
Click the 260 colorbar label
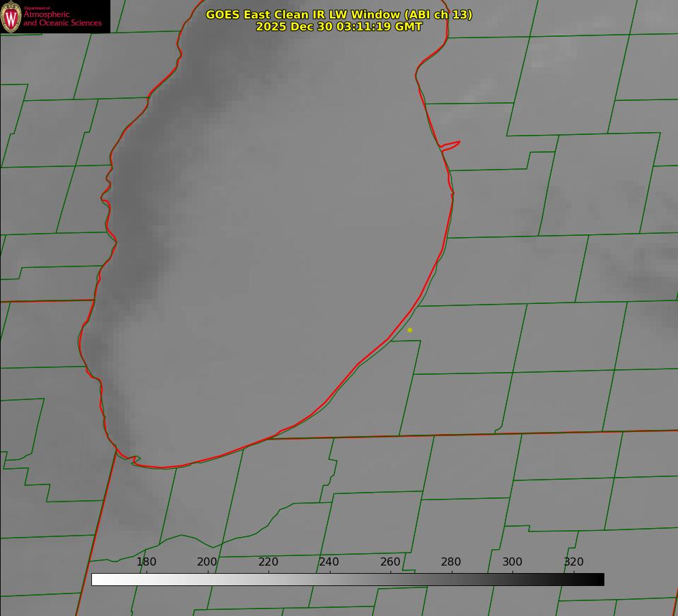390,561
